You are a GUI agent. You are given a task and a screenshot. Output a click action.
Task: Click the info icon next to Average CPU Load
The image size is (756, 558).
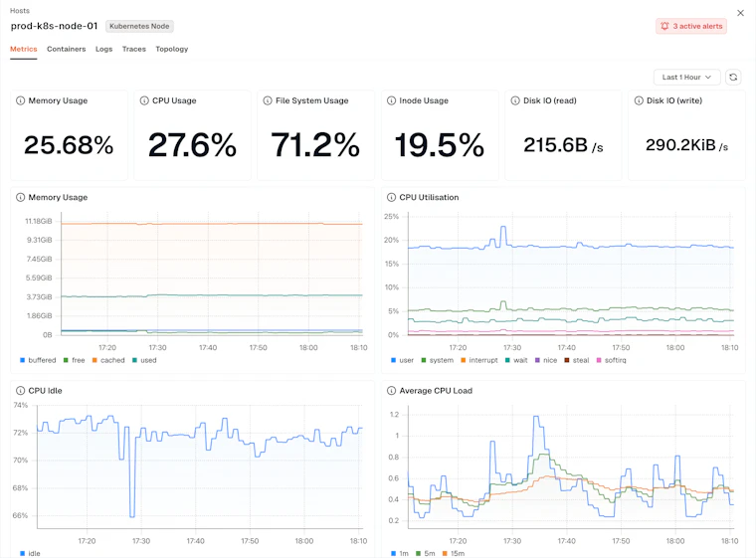pyautogui.click(x=391, y=391)
